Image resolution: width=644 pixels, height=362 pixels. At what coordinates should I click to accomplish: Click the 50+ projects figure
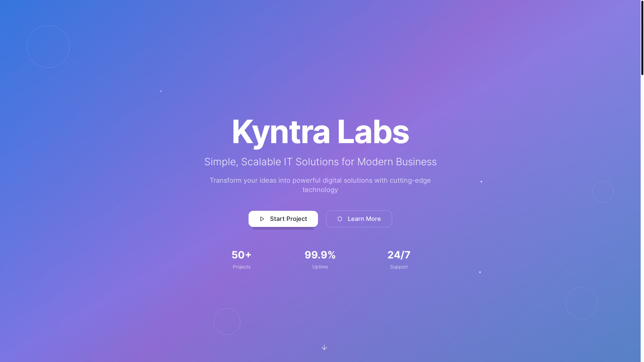(241, 255)
